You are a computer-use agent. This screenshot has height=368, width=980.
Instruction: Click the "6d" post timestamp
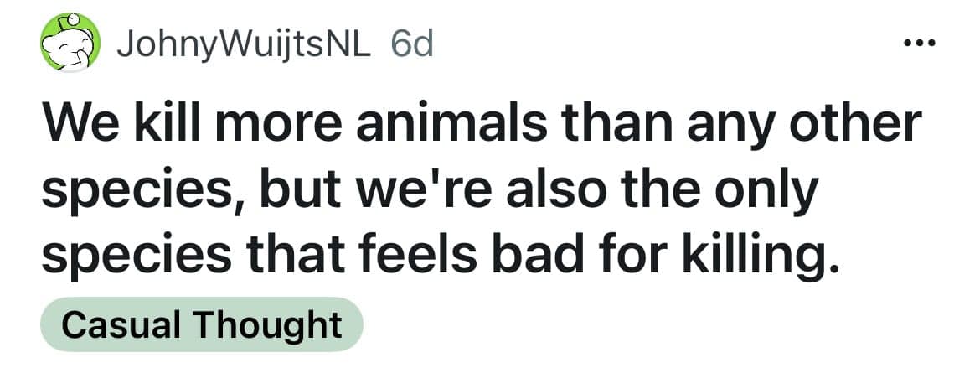(x=411, y=43)
